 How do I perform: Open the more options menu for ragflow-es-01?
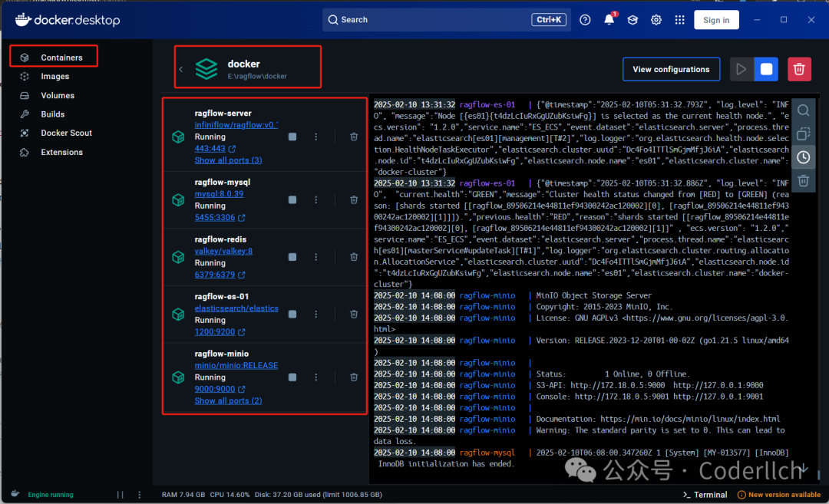click(x=316, y=315)
